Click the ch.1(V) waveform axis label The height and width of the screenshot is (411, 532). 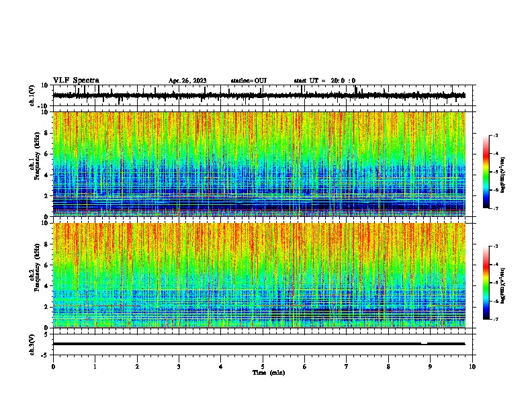[x=32, y=95]
